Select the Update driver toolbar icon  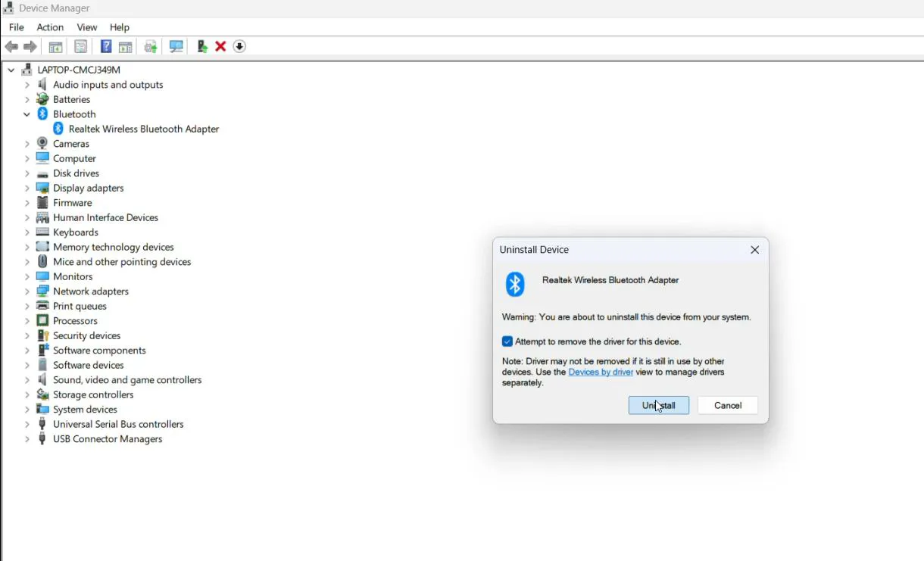201,46
